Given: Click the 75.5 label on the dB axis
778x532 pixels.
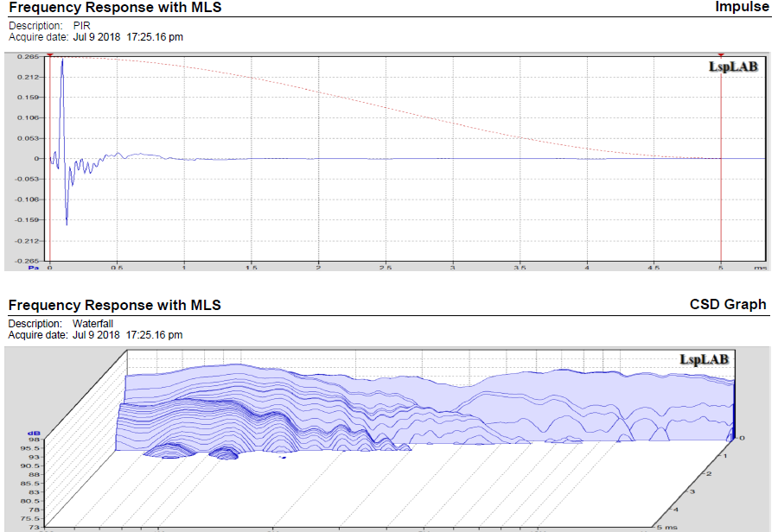Looking at the screenshot, I should [x=30, y=518].
